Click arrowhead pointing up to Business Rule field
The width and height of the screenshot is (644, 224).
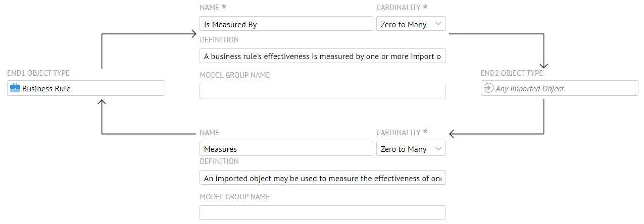coord(102,102)
